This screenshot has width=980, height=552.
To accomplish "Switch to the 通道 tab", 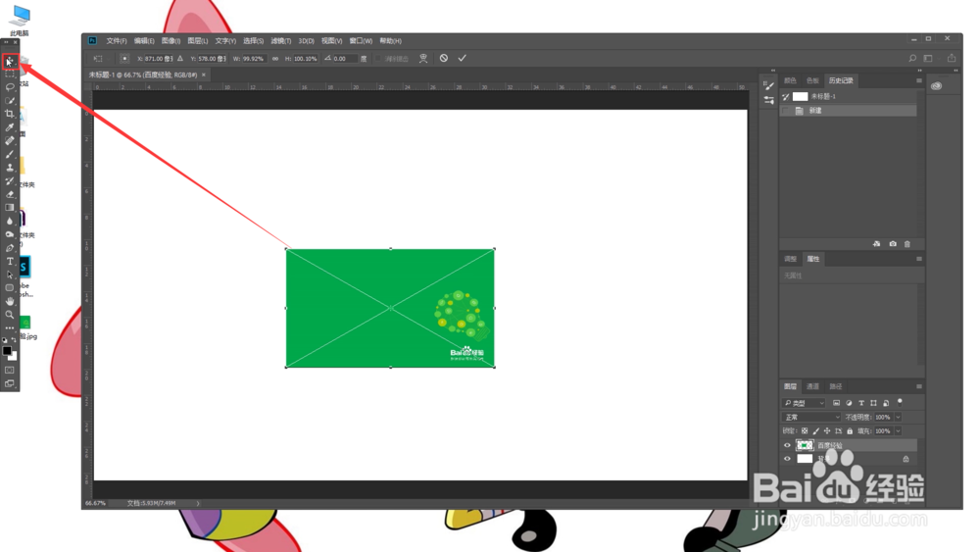I will click(812, 386).
